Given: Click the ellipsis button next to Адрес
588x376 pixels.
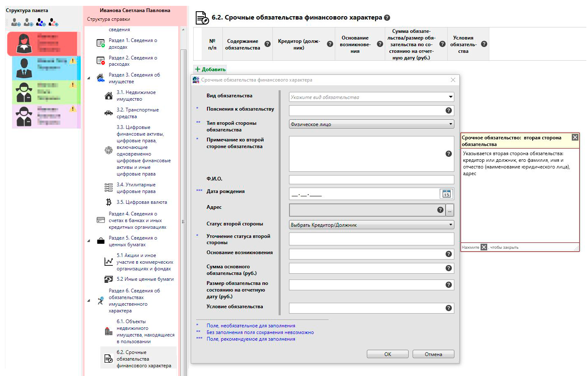Looking at the screenshot, I should pos(450,210).
